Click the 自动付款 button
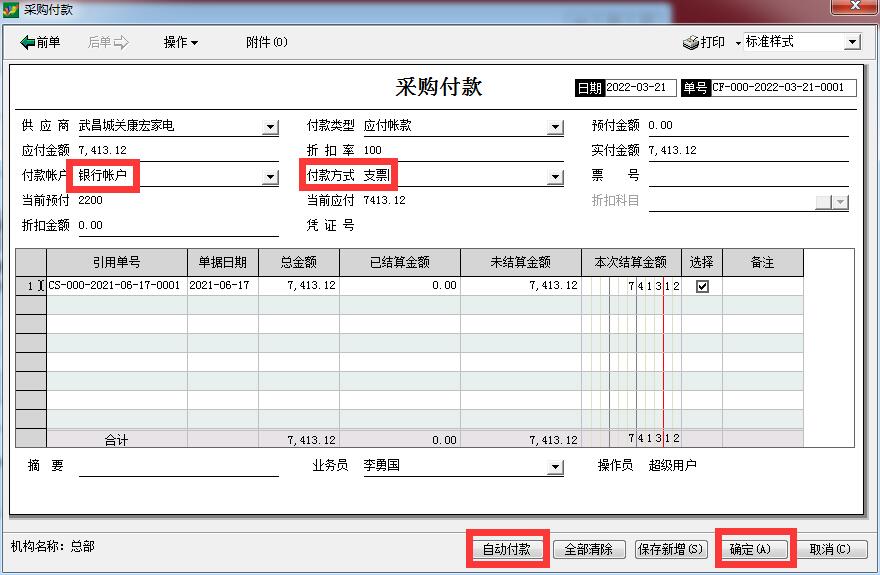The width and height of the screenshot is (880, 575). click(507, 549)
